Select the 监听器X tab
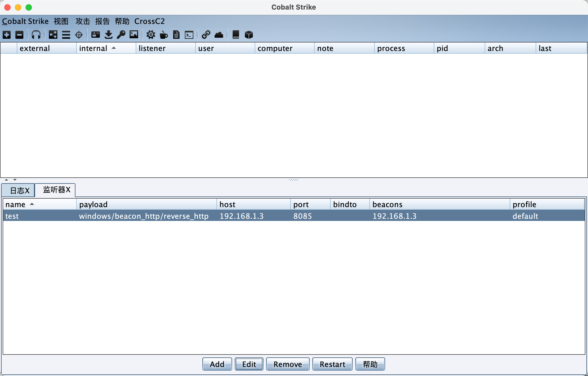This screenshot has width=588, height=376. [55, 190]
